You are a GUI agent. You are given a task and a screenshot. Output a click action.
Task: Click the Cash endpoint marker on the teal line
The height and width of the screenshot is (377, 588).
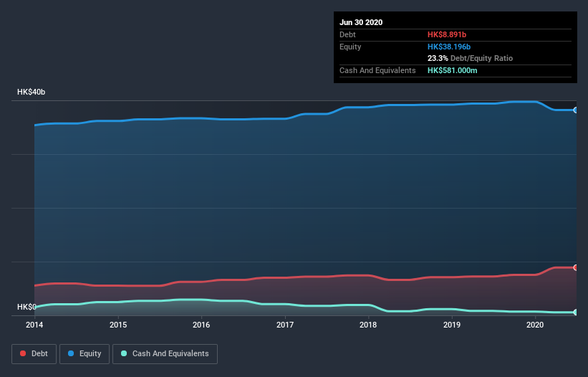(x=576, y=312)
